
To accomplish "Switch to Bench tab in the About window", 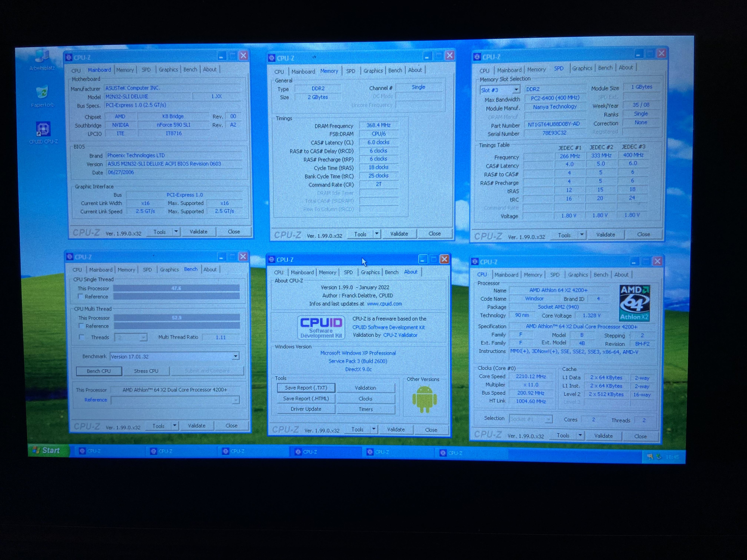I will [391, 272].
